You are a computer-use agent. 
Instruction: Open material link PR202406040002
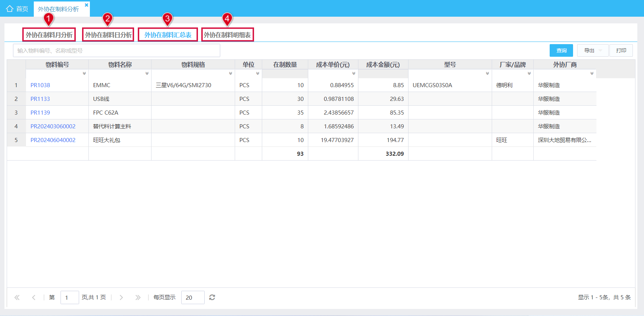coord(53,140)
